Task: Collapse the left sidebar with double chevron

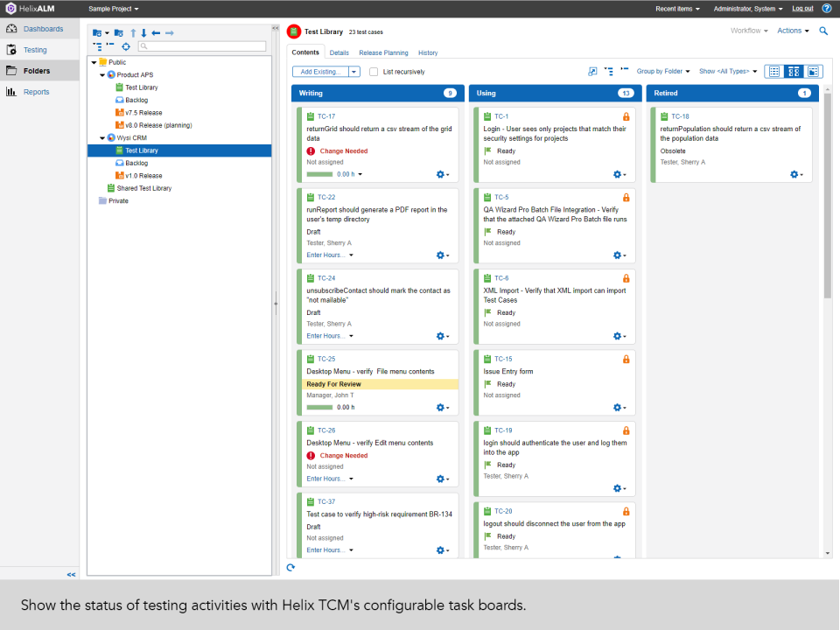Action: click(x=71, y=574)
